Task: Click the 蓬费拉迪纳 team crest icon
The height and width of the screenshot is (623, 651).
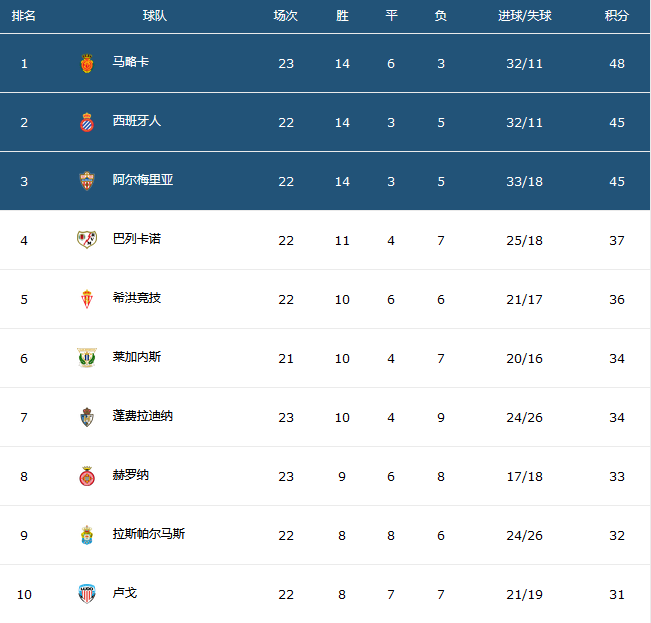Action: pyautogui.click(x=87, y=417)
